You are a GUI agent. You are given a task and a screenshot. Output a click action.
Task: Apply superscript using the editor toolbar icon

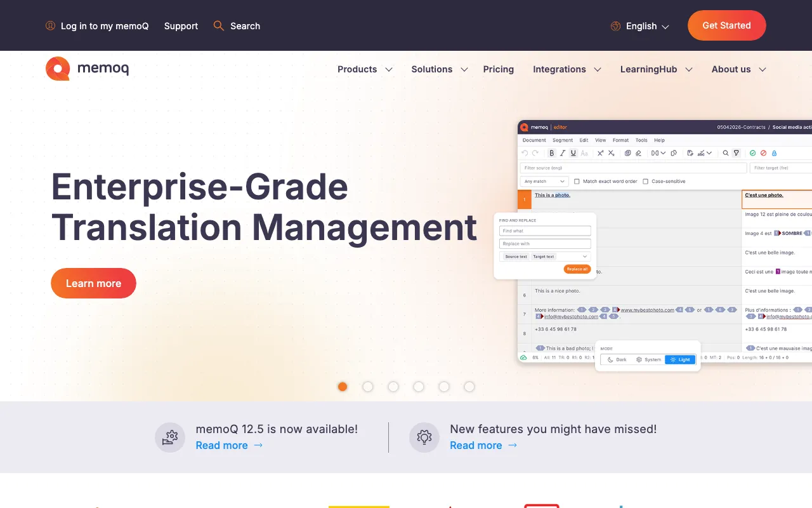[x=601, y=153]
